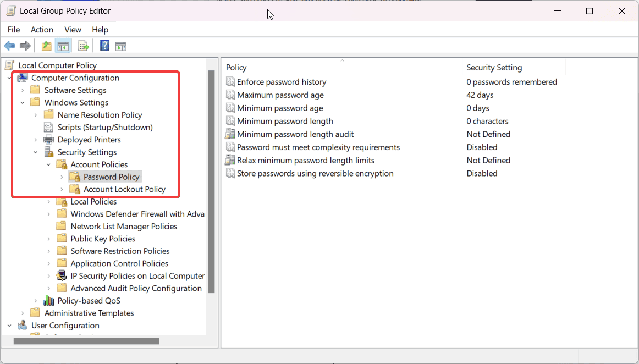Screen dimensions: 639x364
Task: Select Application Control Policies node
Action: coord(119,264)
